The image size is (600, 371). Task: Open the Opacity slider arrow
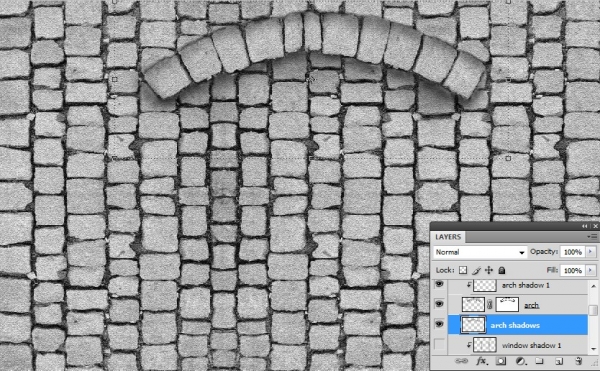(590, 252)
